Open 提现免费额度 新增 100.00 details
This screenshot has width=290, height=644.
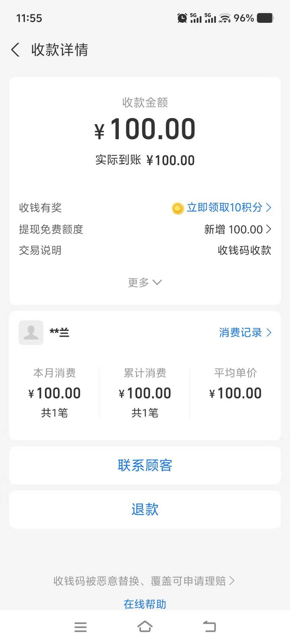click(x=238, y=229)
